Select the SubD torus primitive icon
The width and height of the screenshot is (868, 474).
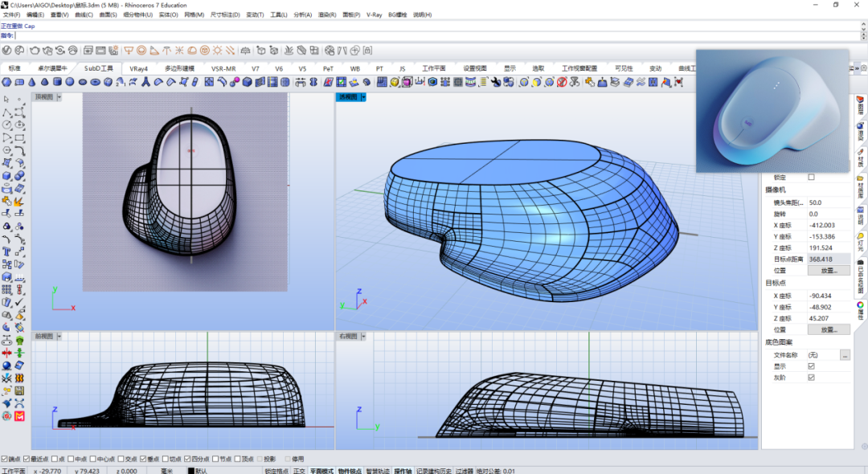(x=95, y=82)
